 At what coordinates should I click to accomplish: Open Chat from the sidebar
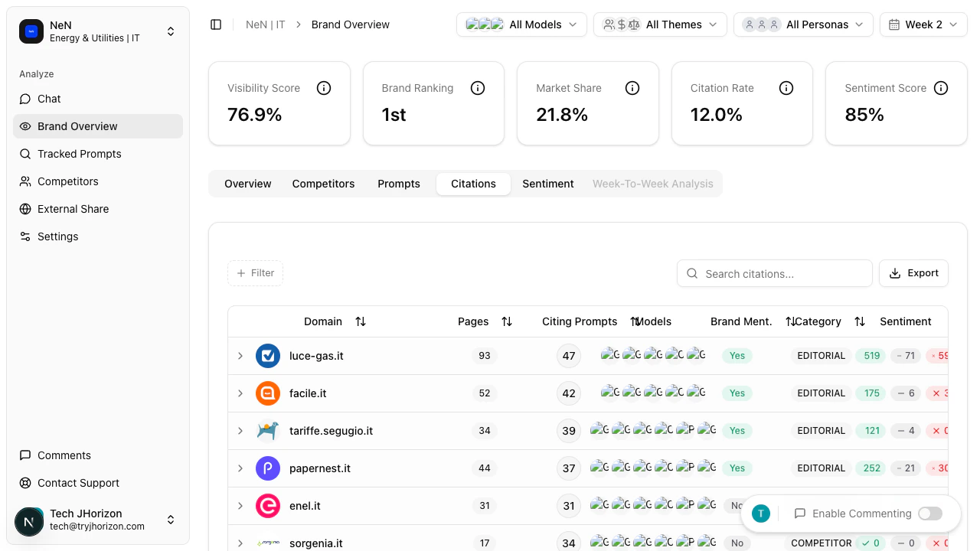coord(48,99)
